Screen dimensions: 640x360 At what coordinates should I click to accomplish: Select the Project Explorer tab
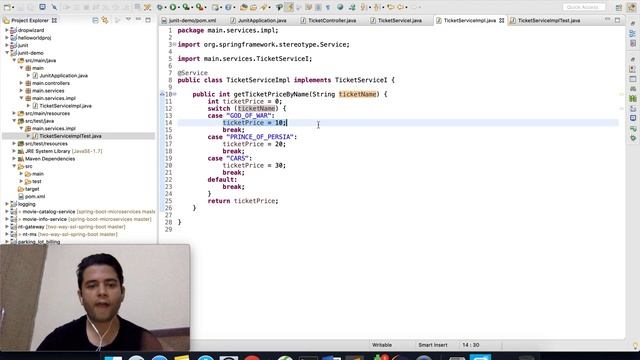pyautogui.click(x=30, y=20)
